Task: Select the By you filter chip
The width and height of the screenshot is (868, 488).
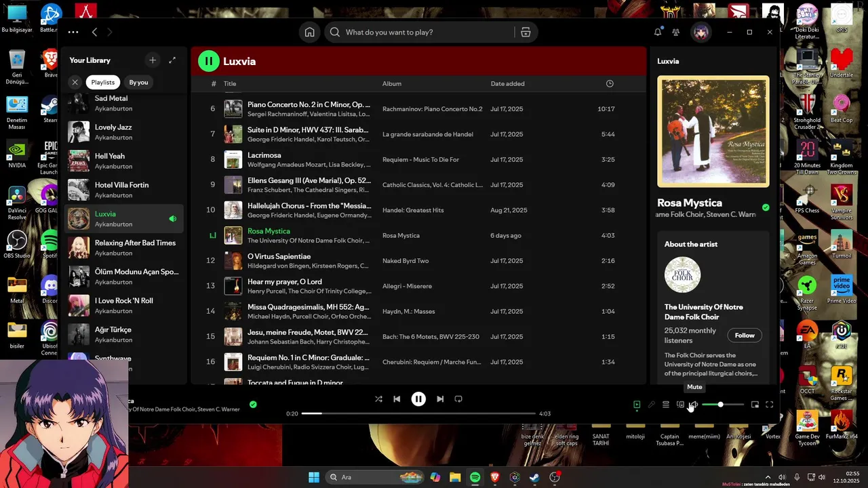Action: point(138,82)
